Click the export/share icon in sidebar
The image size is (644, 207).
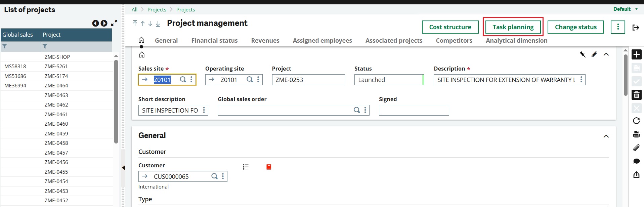coord(636,174)
